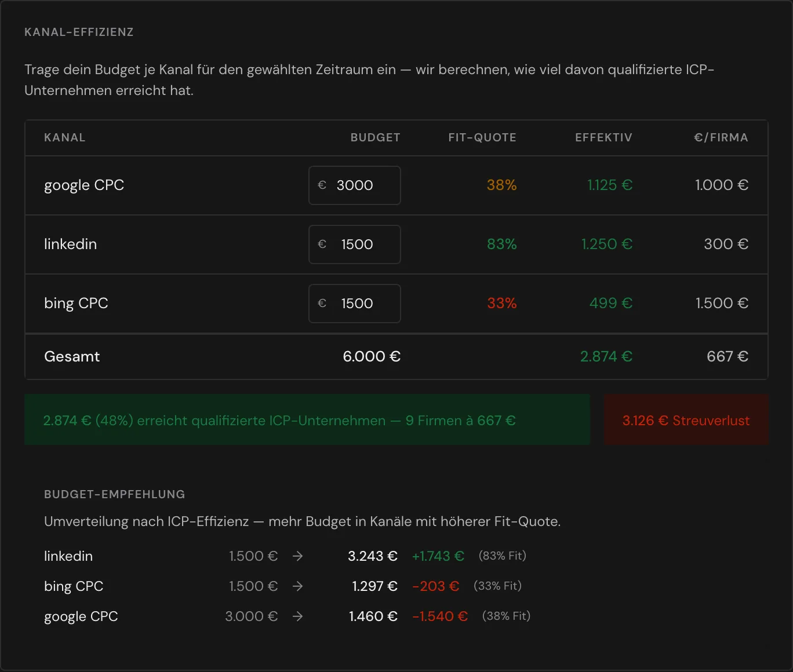This screenshot has height=672, width=793.
Task: Click the 300 € cost per firm value
Action: point(726,244)
